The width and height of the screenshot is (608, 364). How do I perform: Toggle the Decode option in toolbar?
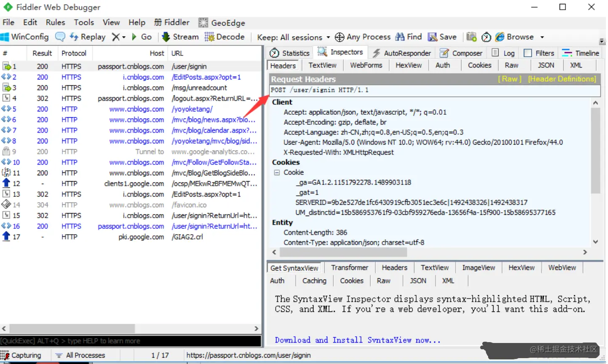(225, 37)
